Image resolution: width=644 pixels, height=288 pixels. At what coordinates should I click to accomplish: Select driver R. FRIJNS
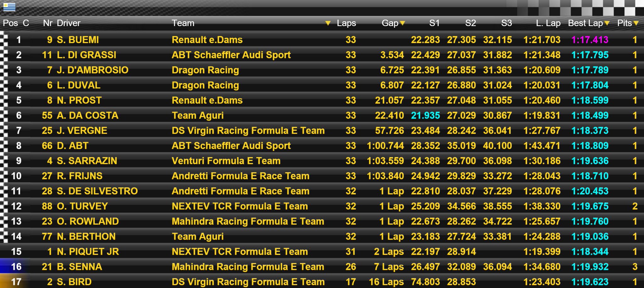pyautogui.click(x=80, y=176)
